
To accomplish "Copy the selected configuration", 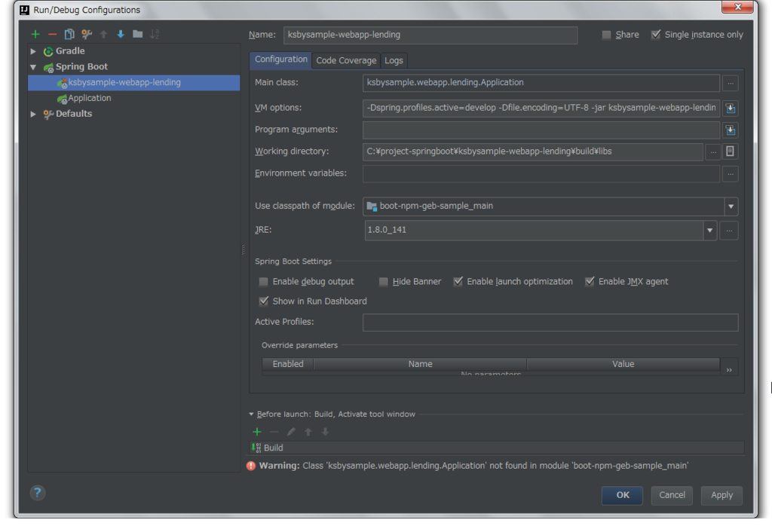I will 69,34.
